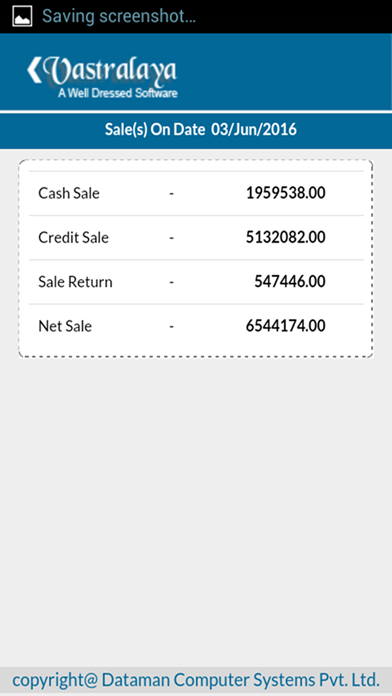392x696 pixels.
Task: Tap the back chevron beside Vastralaya logo
Action: click(34, 70)
